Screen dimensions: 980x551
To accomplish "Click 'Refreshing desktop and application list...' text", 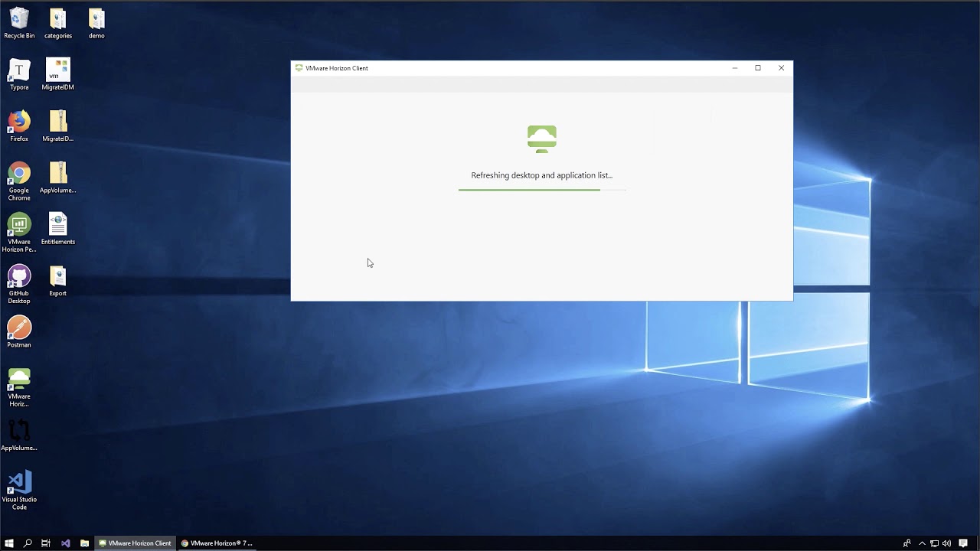I will click(x=541, y=175).
